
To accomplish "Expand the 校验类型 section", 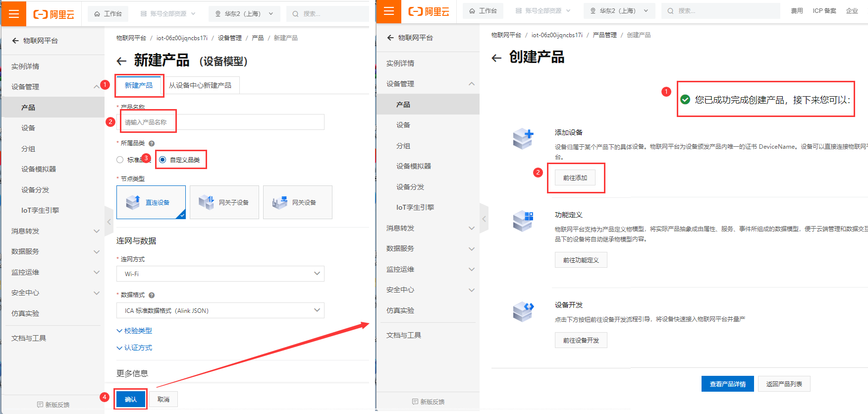I will click(x=134, y=331).
